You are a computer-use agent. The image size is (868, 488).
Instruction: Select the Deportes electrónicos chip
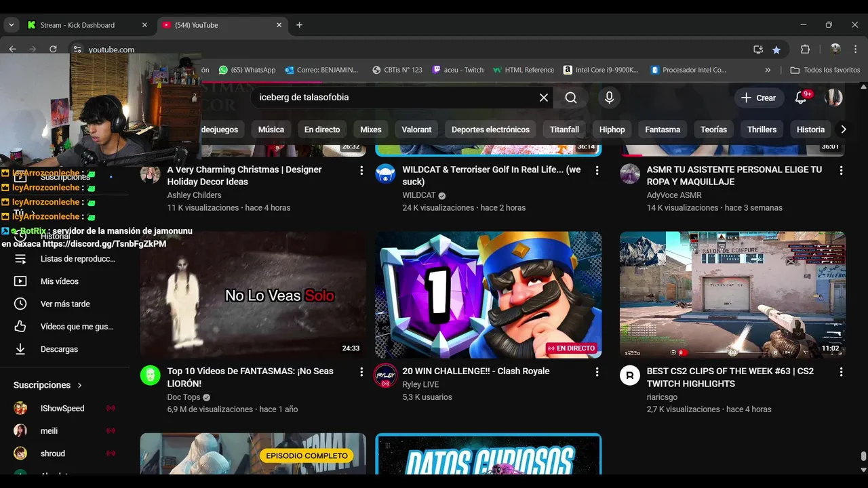[x=490, y=129]
